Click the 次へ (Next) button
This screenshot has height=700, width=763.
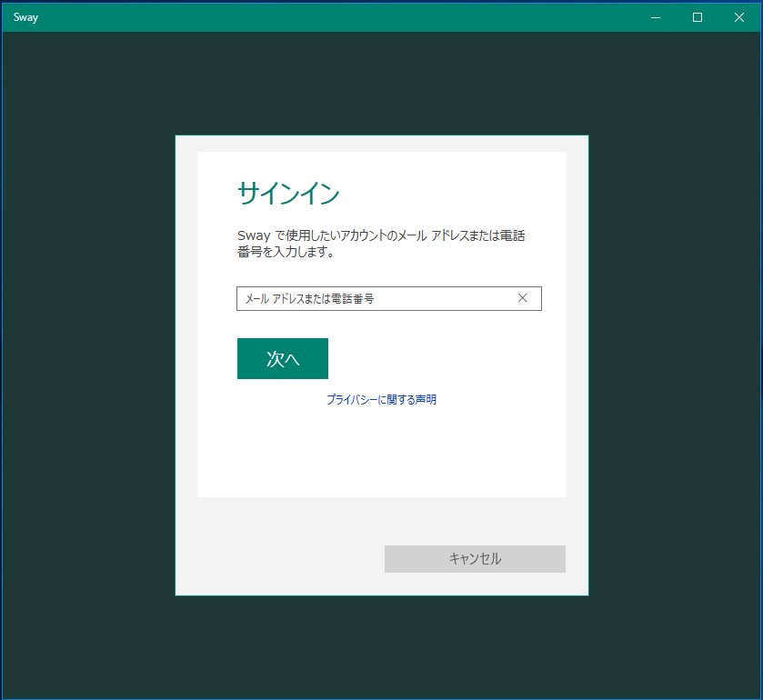[x=283, y=358]
